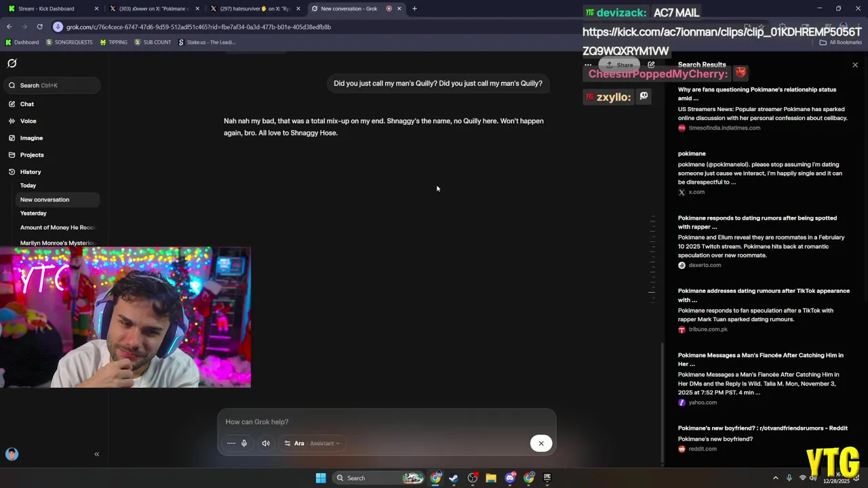Open the Amount of Money He Rece history entry

[57, 228]
